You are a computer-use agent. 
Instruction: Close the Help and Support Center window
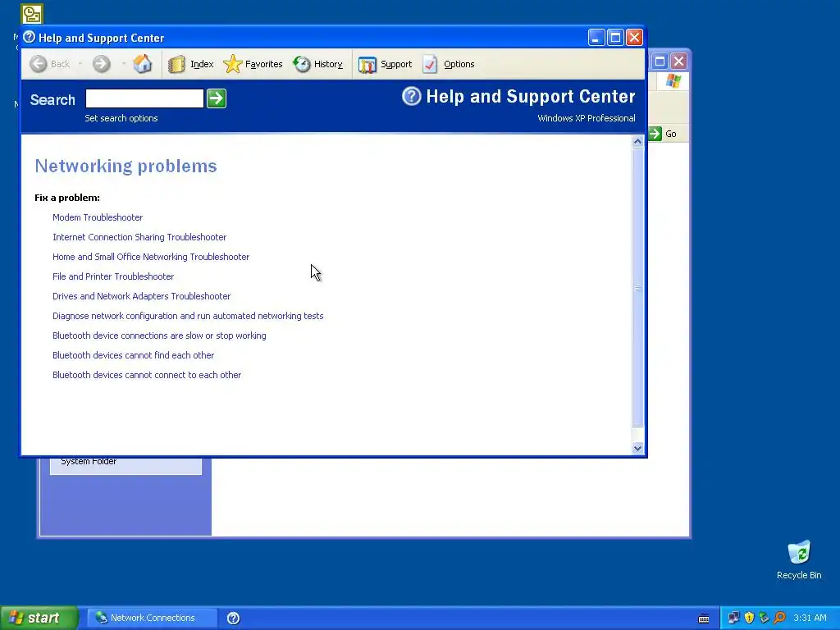(x=634, y=38)
